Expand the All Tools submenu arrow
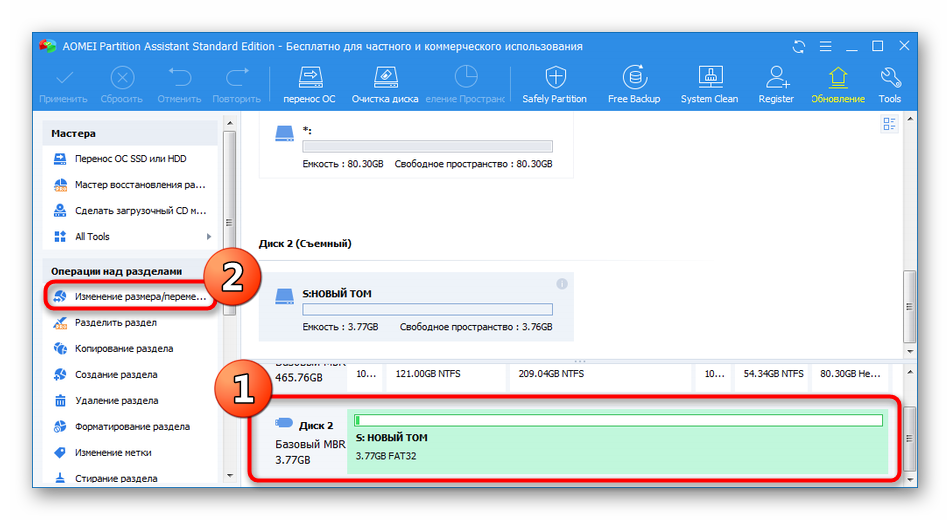This screenshot has width=950, height=520. point(209,237)
